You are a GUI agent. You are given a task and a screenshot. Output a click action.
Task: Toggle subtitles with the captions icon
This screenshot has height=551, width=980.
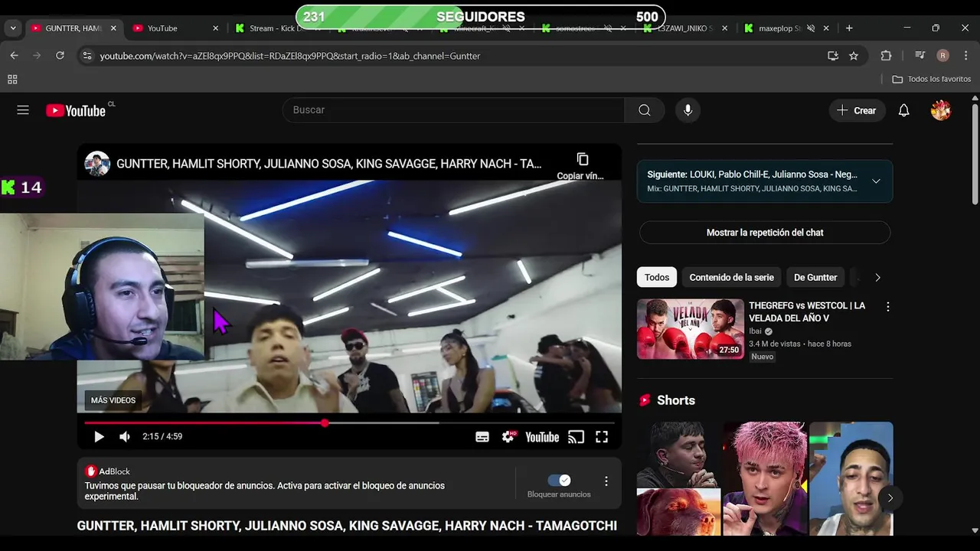pyautogui.click(x=482, y=437)
